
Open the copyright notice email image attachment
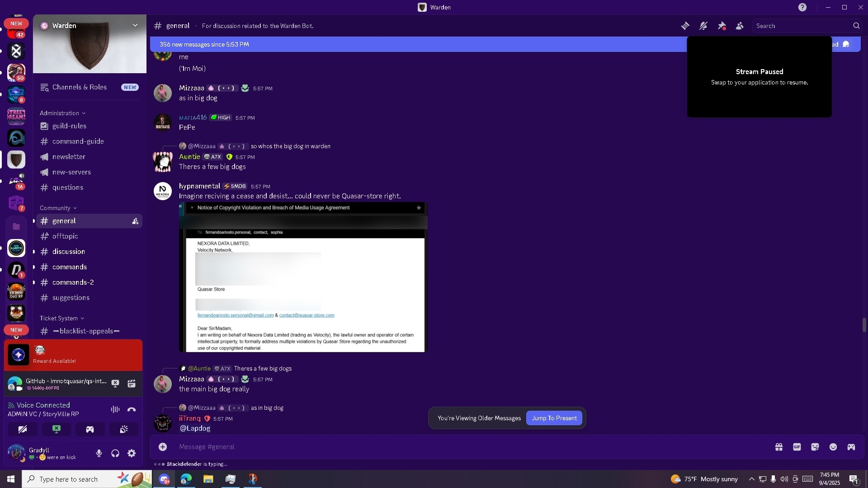(x=303, y=277)
